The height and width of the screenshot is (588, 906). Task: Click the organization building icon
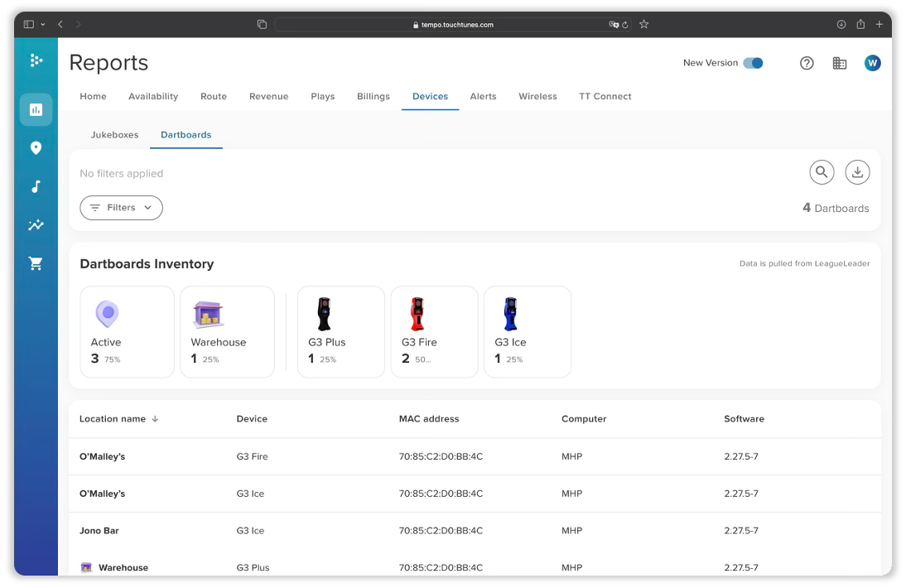coord(839,63)
